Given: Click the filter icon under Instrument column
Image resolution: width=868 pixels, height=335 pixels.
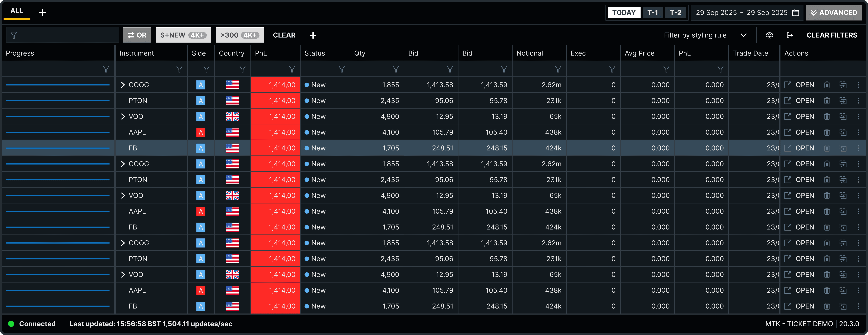Looking at the screenshot, I should coord(179,69).
